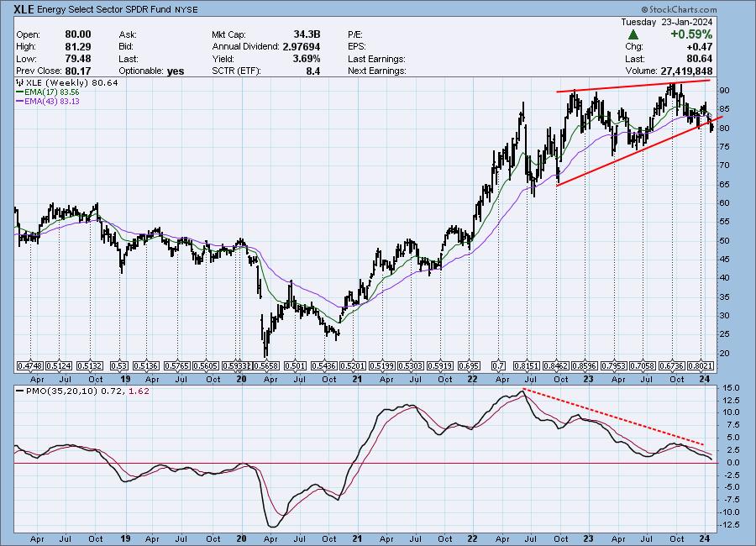Click the boxed value 0.8151
The height and width of the screenshot is (546, 756).
(527, 366)
